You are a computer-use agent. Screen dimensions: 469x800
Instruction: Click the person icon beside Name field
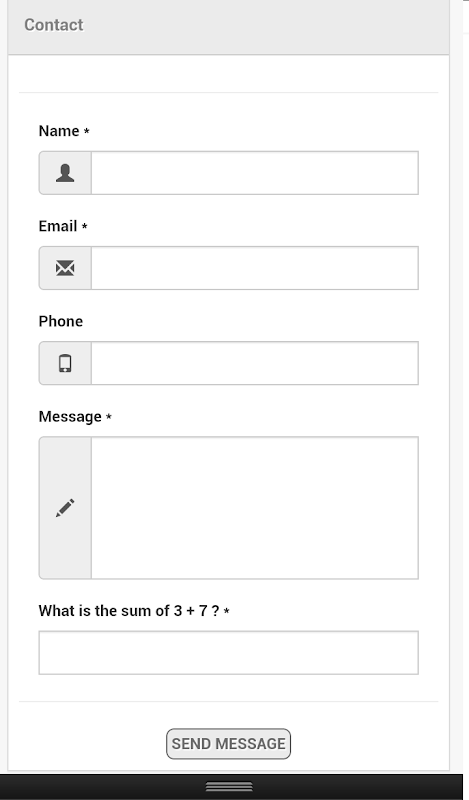pos(65,173)
